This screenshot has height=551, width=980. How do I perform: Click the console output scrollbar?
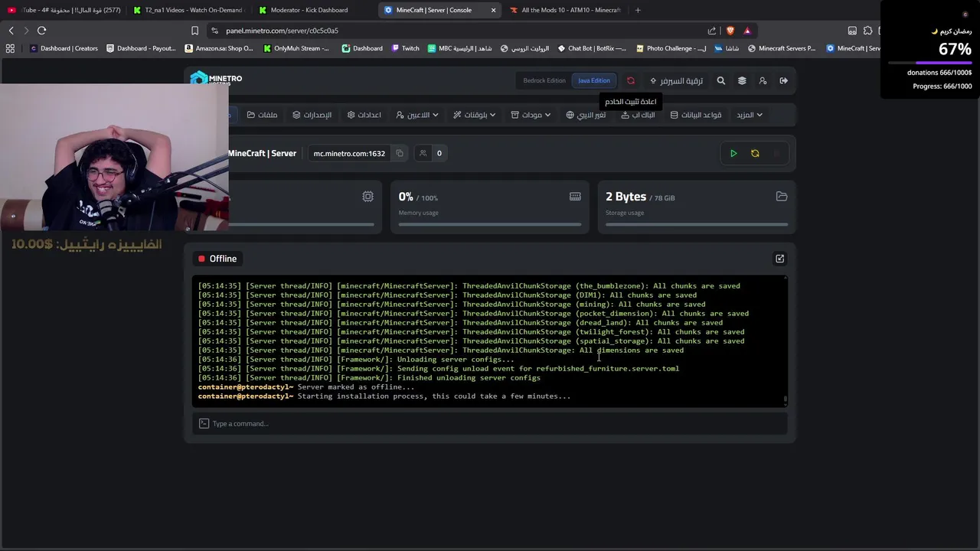pyautogui.click(x=785, y=399)
